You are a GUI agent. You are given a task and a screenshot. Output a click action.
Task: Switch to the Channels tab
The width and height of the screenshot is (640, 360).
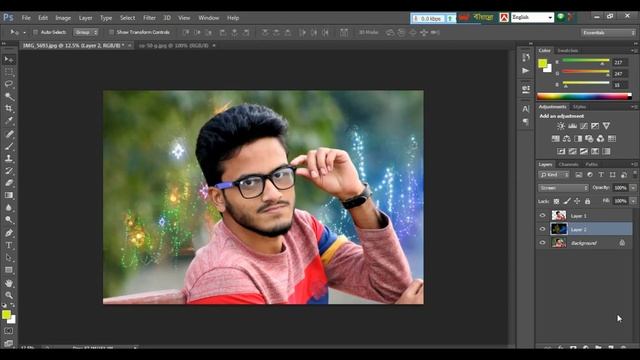click(x=569, y=164)
